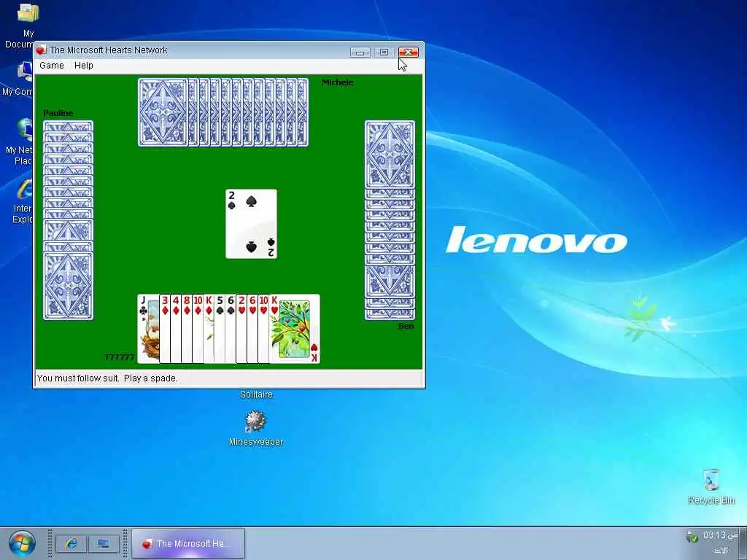Select the King of diamonds card

[x=209, y=329]
